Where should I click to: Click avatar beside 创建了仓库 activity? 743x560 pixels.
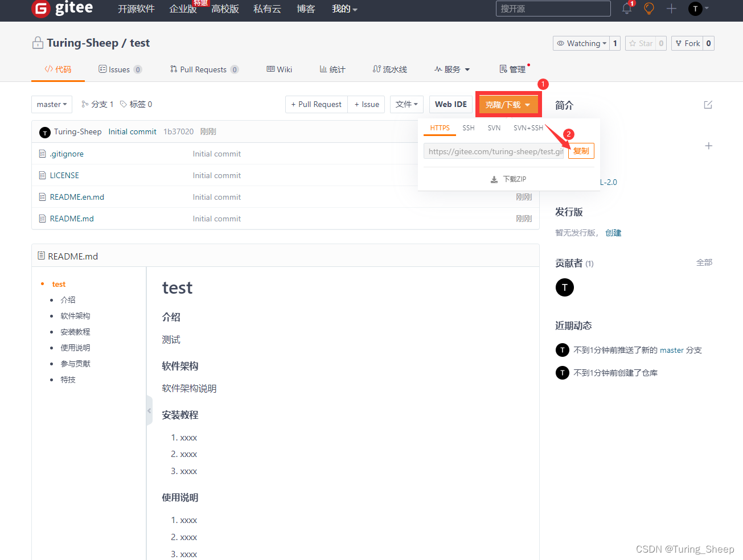[x=562, y=373]
